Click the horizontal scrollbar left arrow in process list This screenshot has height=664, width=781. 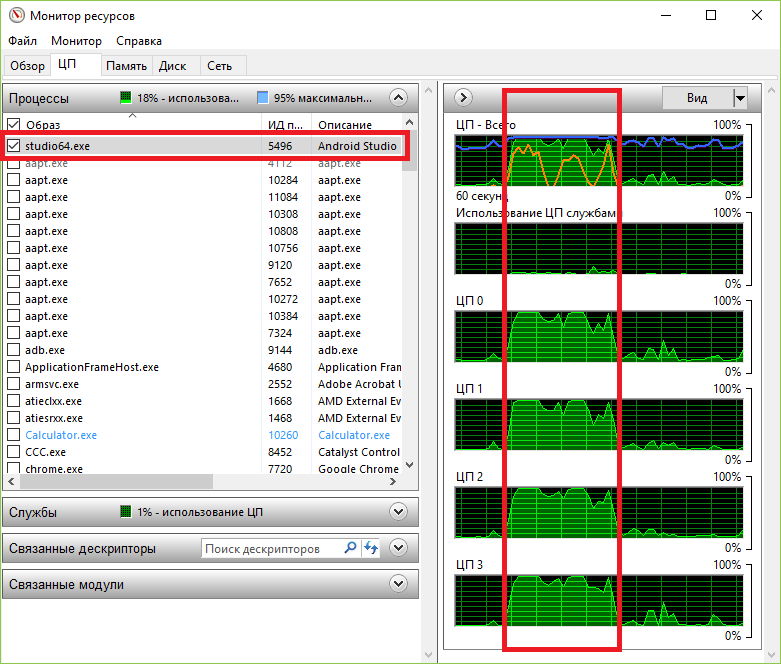click(11, 481)
